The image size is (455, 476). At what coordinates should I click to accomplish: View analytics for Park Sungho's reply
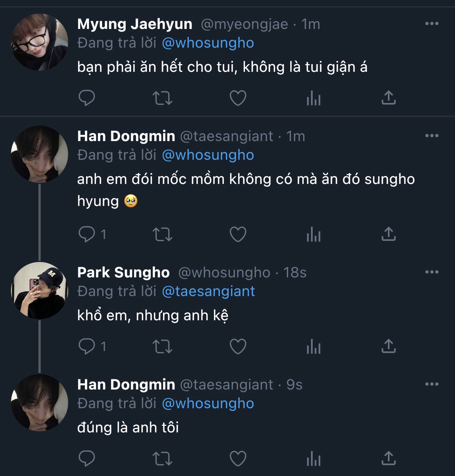point(314,346)
